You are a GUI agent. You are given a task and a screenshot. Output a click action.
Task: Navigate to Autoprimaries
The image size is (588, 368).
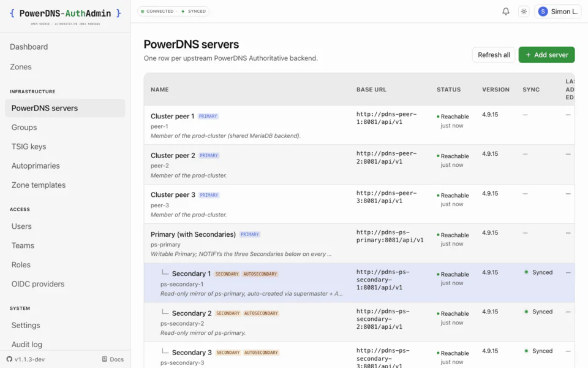(x=36, y=166)
